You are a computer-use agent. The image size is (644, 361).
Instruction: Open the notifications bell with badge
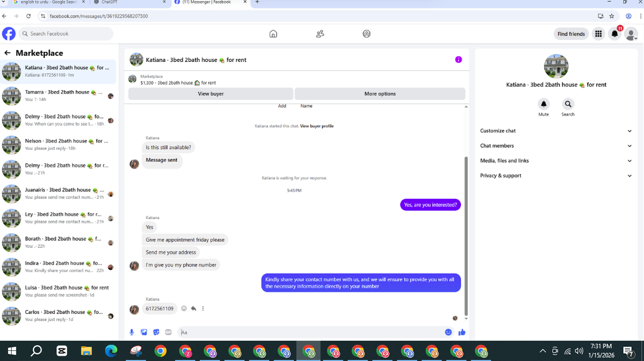pos(615,34)
